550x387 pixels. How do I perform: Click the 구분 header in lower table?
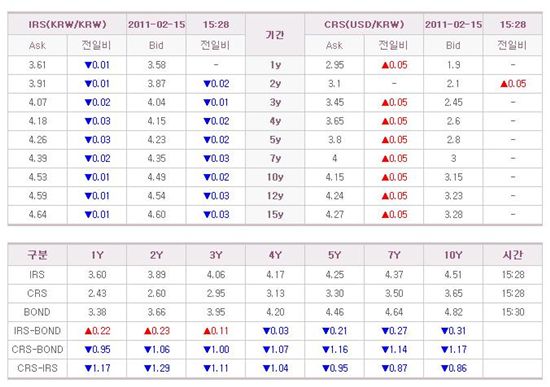pyautogui.click(x=38, y=255)
